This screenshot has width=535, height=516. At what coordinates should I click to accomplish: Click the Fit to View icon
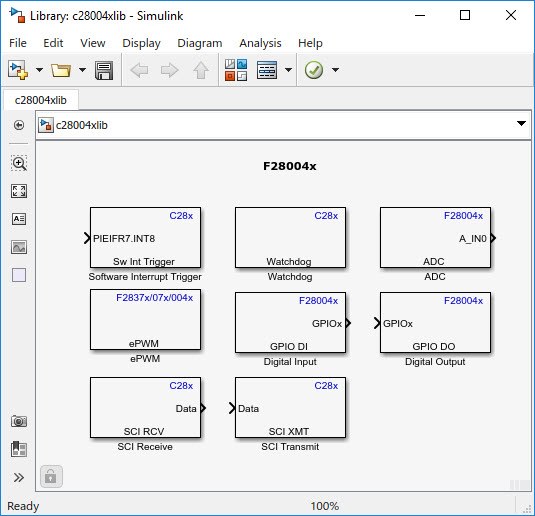pos(19,191)
